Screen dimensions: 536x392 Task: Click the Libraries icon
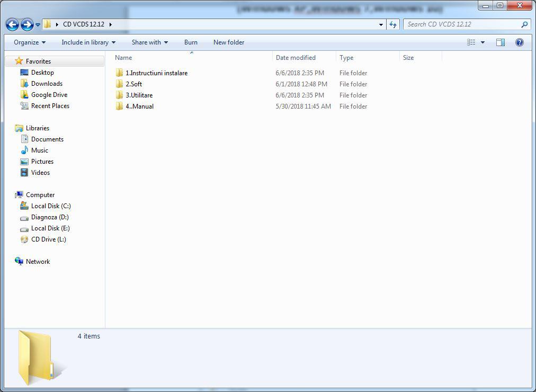[x=19, y=128]
